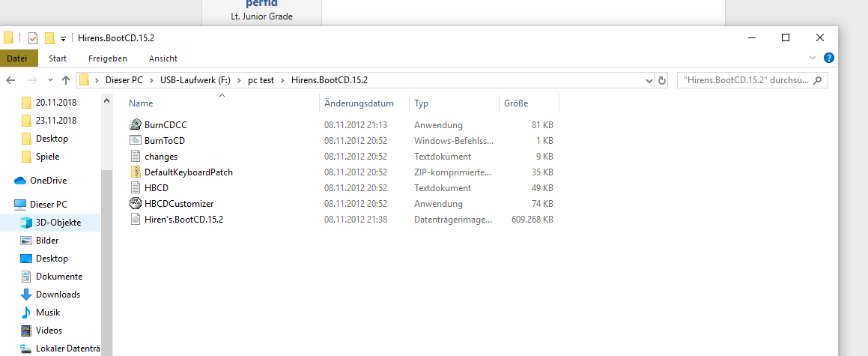Select the HBCDCustomizer application icon

click(136, 203)
